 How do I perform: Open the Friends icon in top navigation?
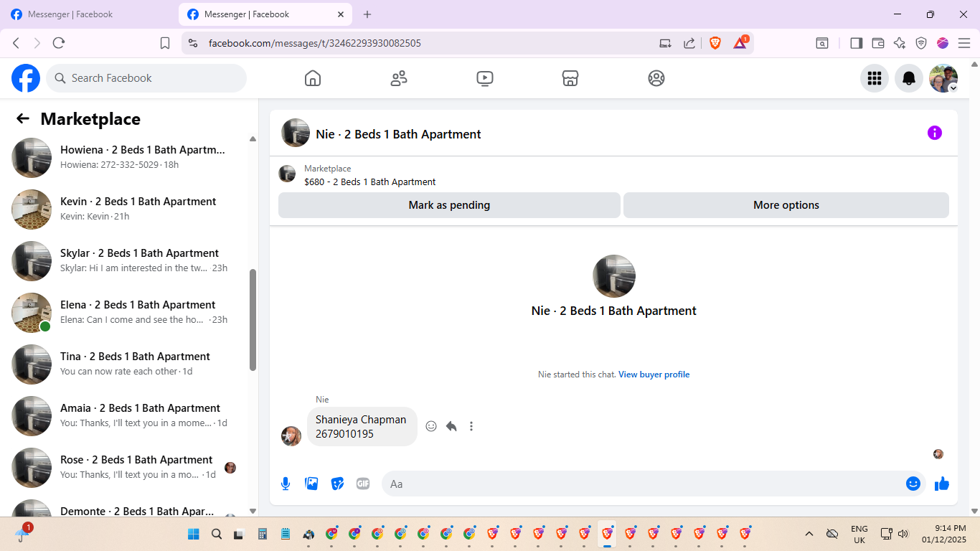399,78
